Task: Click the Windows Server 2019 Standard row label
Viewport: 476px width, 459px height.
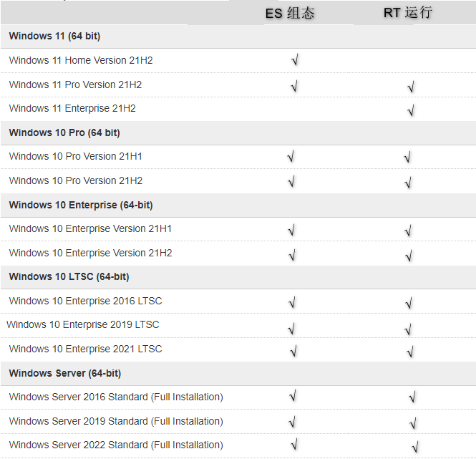Action: click(x=116, y=421)
